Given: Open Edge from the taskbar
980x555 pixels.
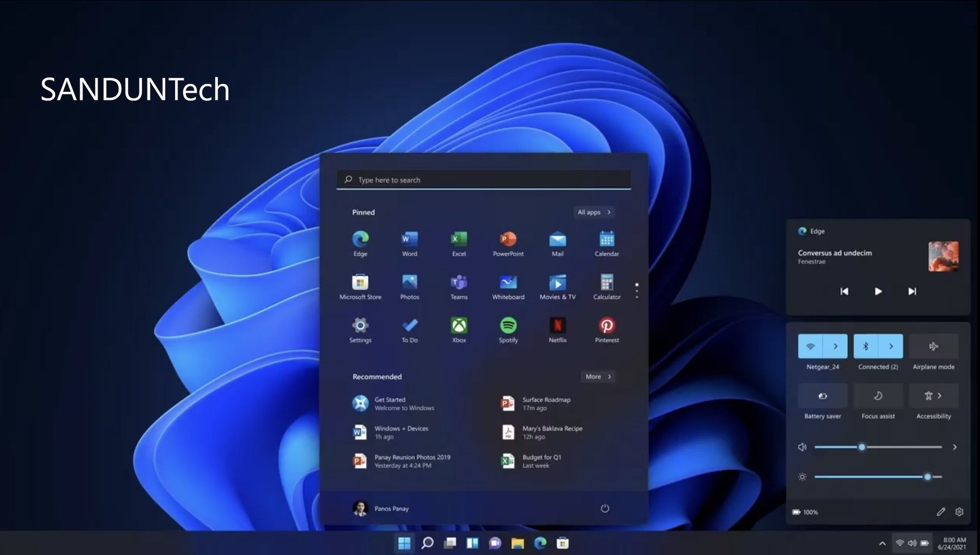Looking at the screenshot, I should coord(540,543).
